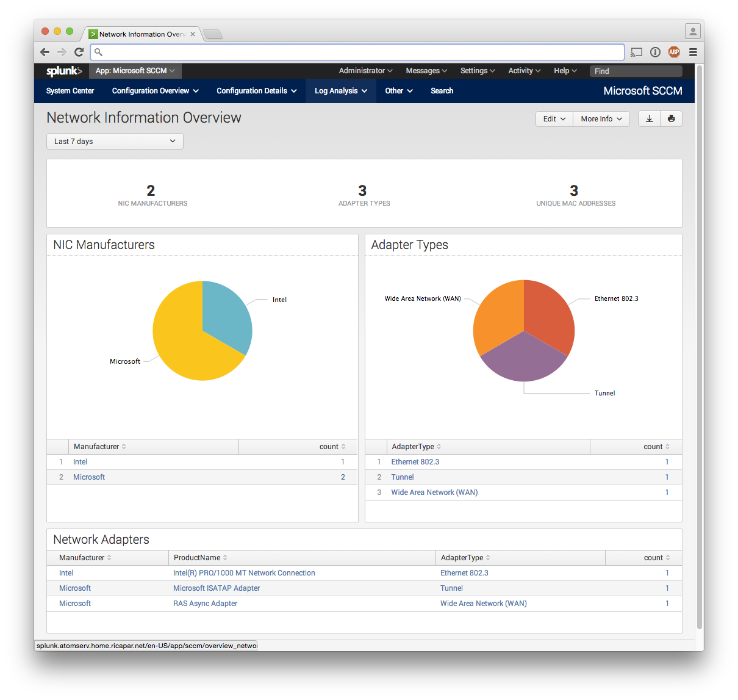
Task: Click Ethernet 802.3 in Adapter Types table
Action: 415,462
